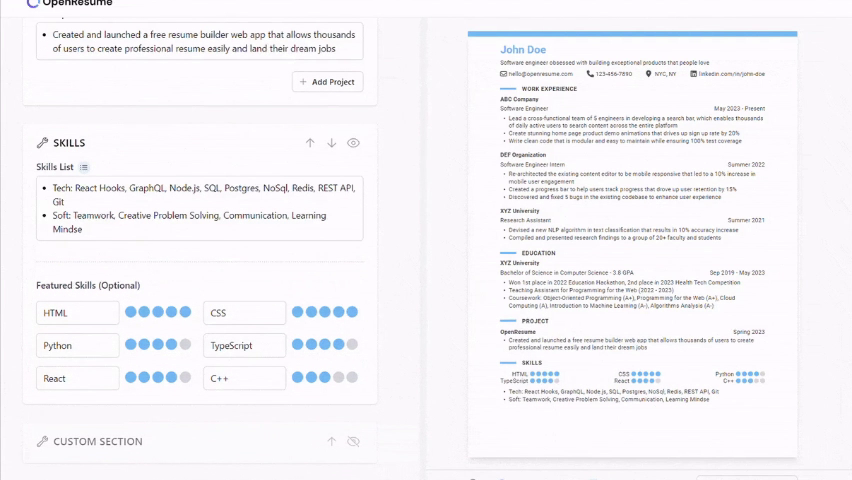This screenshot has height=480, width=852.
Task: Set HTML rating to one circle
Action: (x=130, y=312)
